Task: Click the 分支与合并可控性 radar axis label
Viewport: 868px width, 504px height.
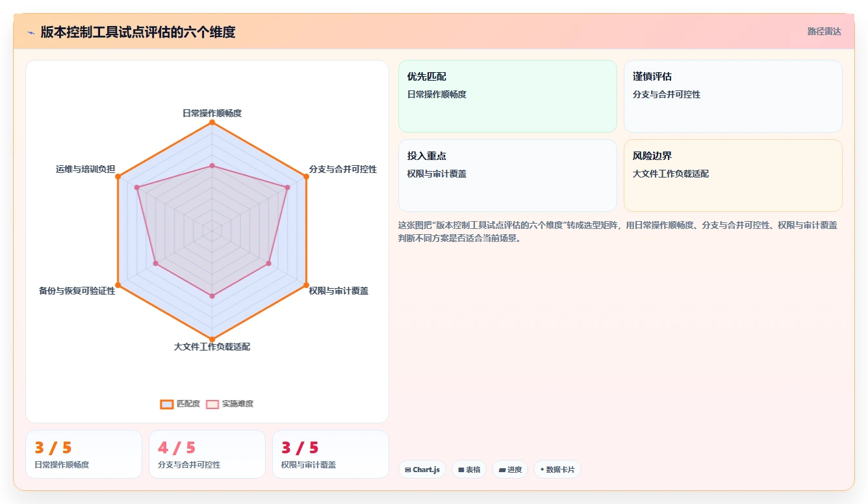Action: pyautogui.click(x=343, y=169)
